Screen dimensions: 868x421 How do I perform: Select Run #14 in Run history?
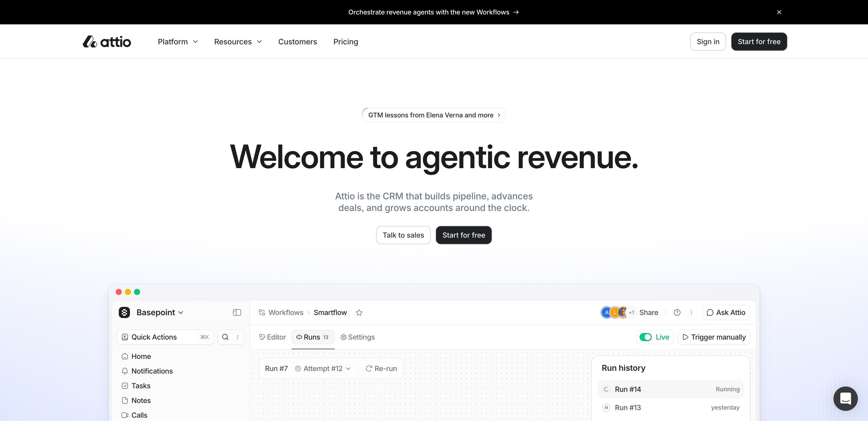(x=671, y=389)
